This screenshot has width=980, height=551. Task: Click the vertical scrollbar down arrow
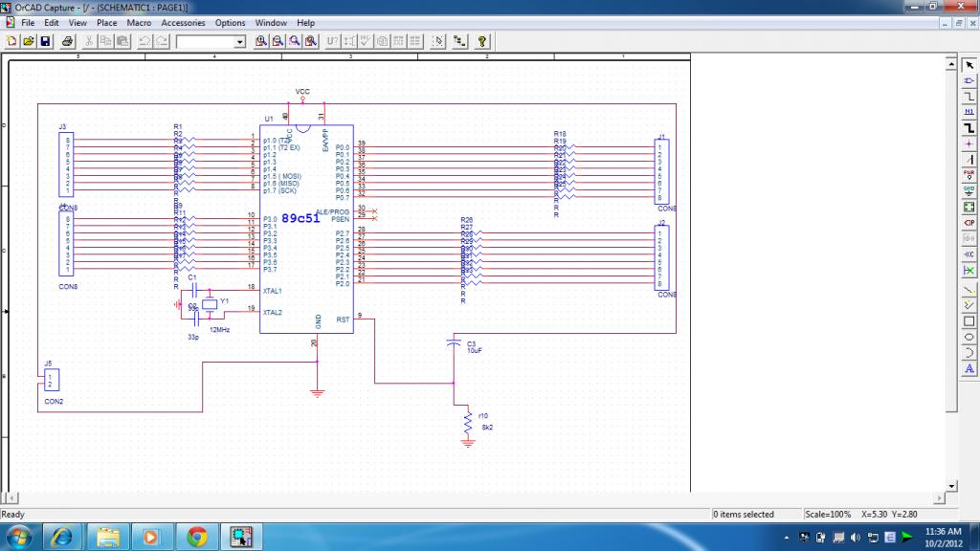(952, 485)
